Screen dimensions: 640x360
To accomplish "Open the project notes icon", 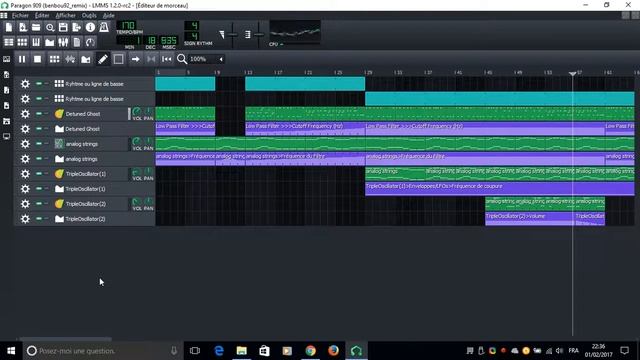I will pos(77,42).
